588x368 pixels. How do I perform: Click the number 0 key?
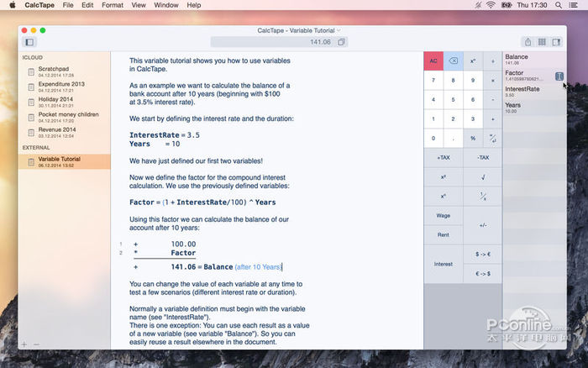point(433,139)
